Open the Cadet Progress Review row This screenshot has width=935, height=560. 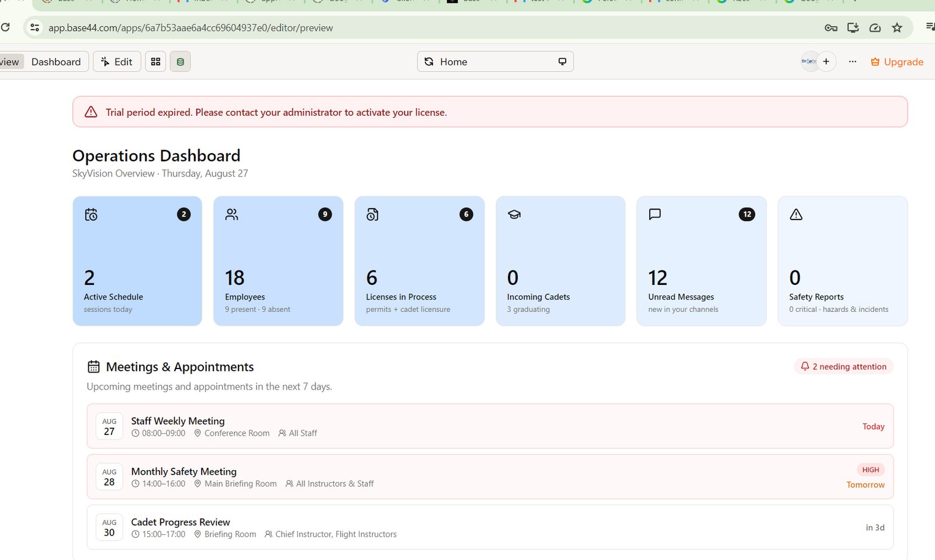click(x=490, y=527)
